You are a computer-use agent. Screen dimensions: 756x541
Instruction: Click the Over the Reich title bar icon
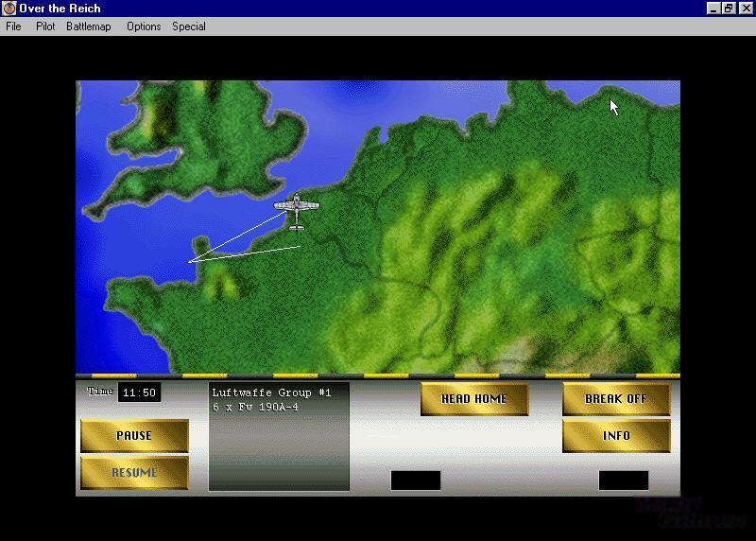(9, 9)
